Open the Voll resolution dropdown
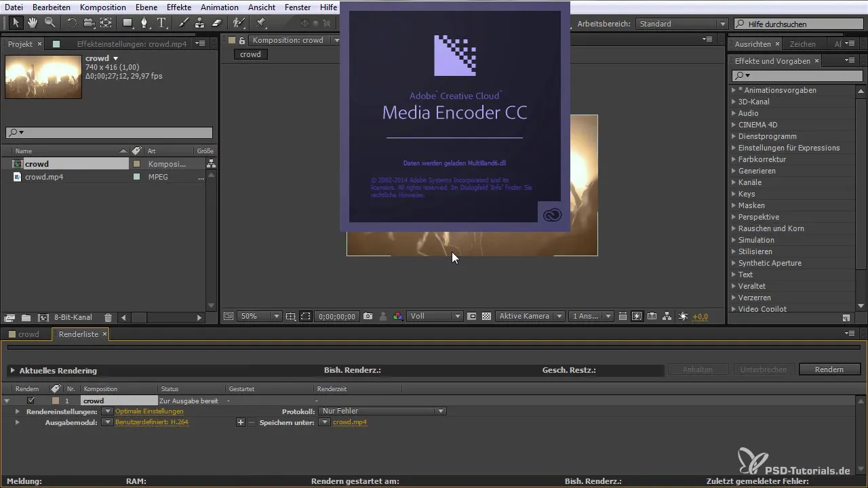The image size is (868, 488). coord(435,317)
